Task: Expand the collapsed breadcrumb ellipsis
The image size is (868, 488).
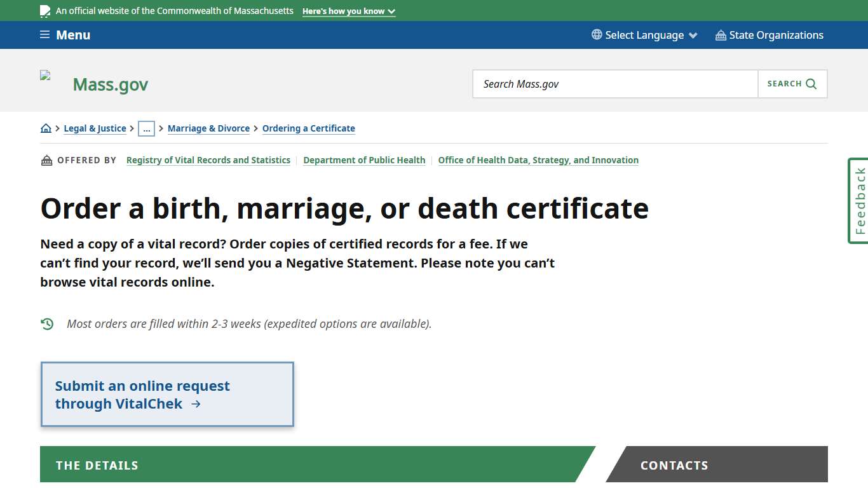Action: [x=147, y=128]
